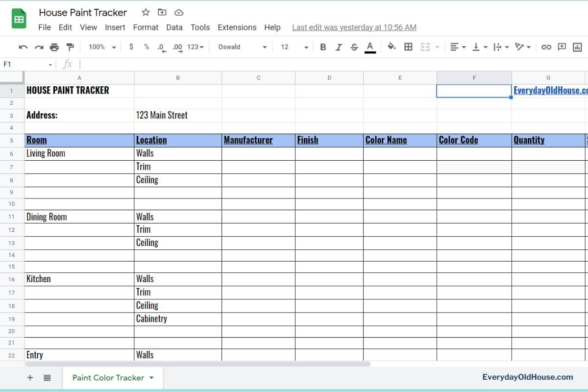588x392 pixels.
Task: Click the undo arrow
Action: point(23,47)
